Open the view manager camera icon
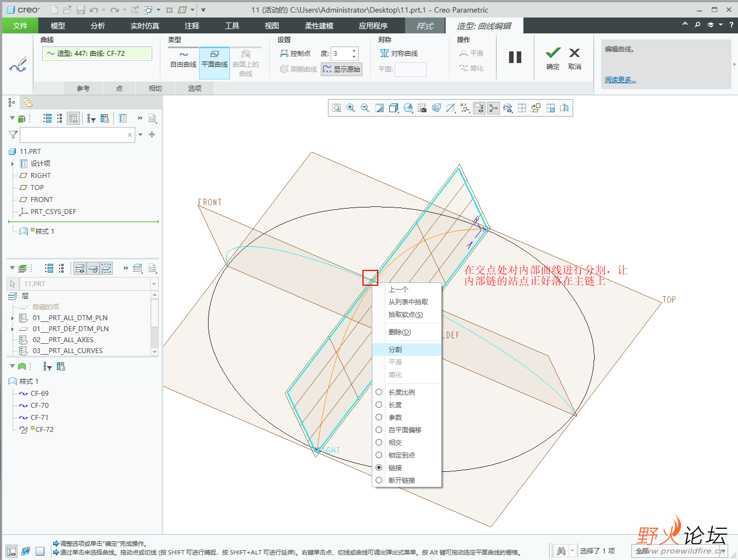Image resolution: width=738 pixels, height=560 pixels. (422, 108)
